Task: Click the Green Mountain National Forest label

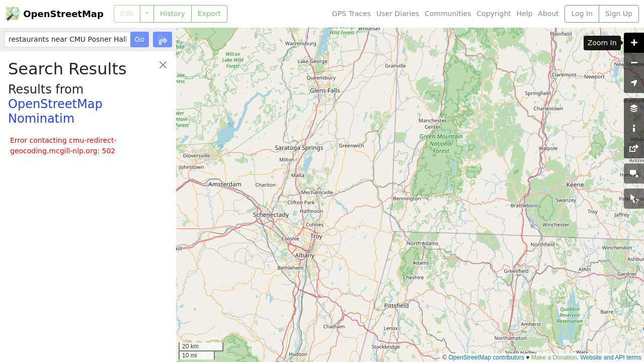Action: [x=441, y=143]
